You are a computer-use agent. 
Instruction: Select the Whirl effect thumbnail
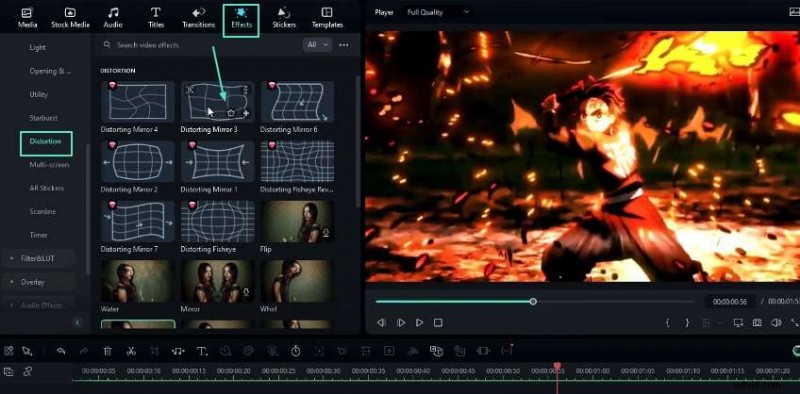(x=297, y=281)
